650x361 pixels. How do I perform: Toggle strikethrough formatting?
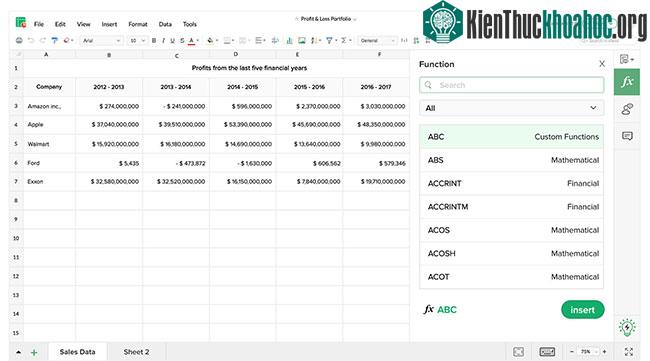182,41
